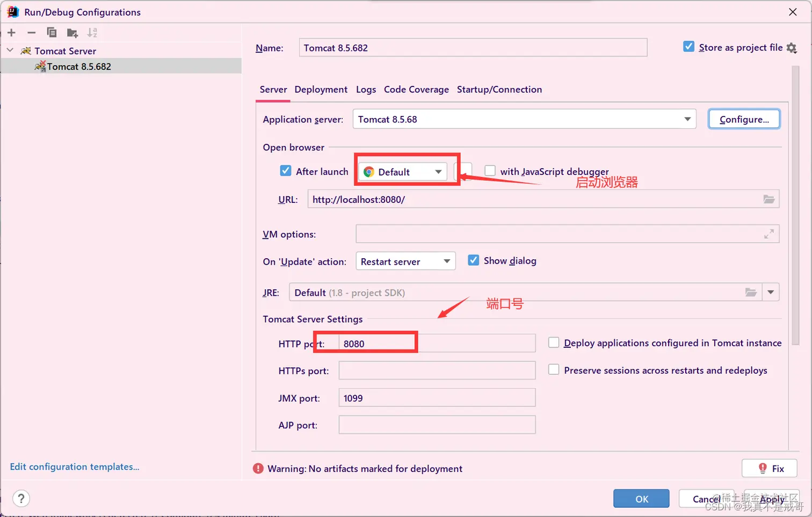The width and height of the screenshot is (812, 517).
Task: Enable Preserve sessions across restarts and redeploys
Action: point(554,370)
